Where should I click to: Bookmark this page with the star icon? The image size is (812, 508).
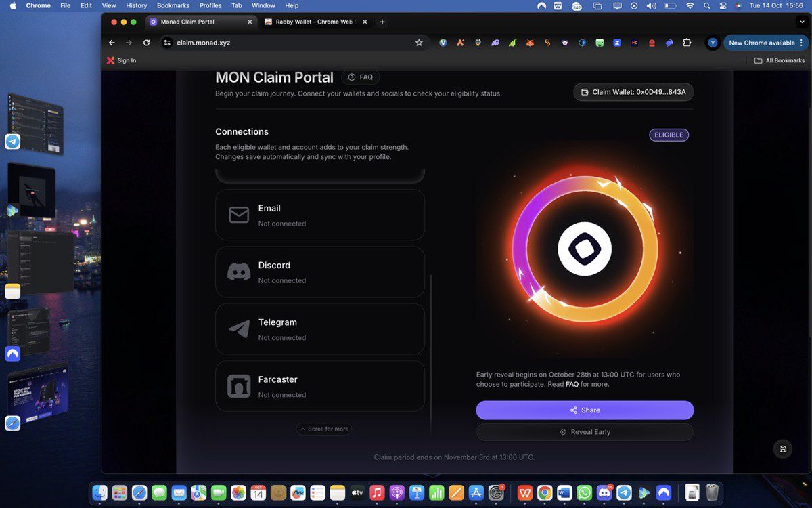coord(419,42)
